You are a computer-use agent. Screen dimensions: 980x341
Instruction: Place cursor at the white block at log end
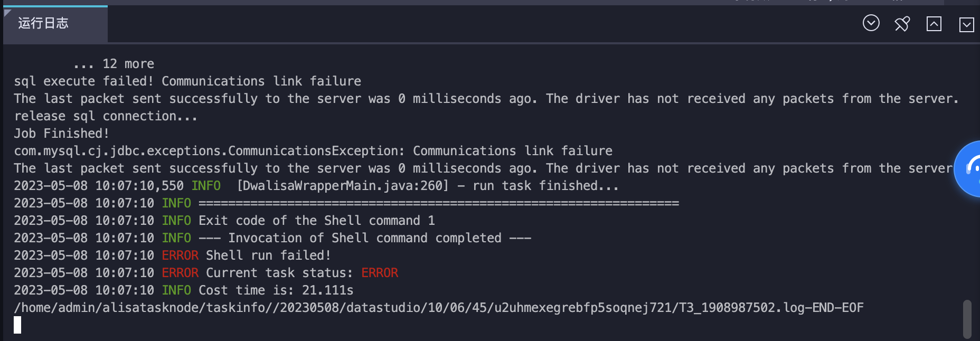coord(17,325)
